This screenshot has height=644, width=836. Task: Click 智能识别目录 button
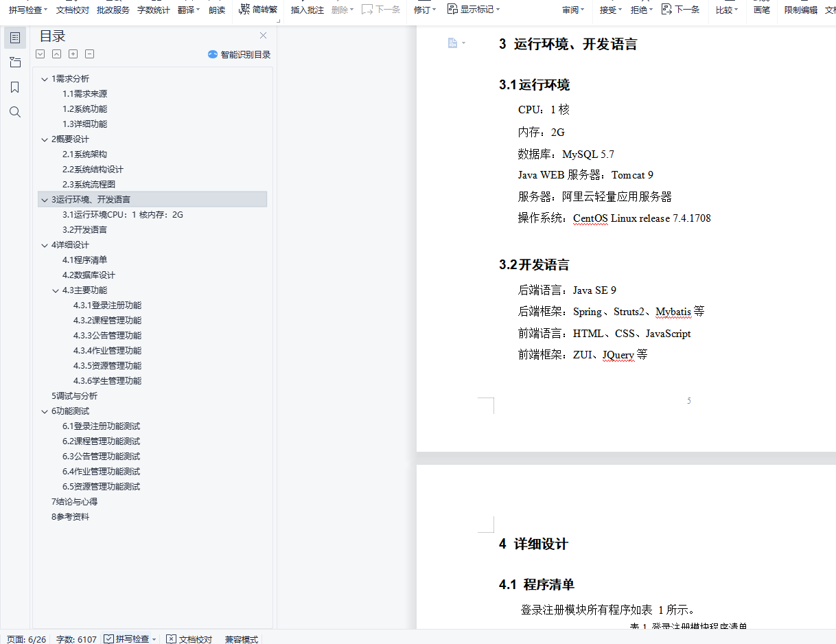click(240, 55)
